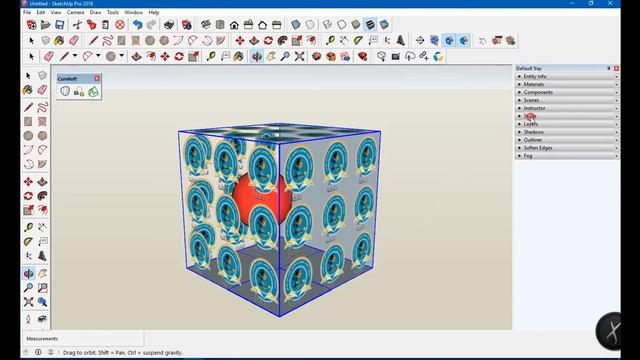Select Protractor tool in Large Tool Set

click(x=28, y=242)
